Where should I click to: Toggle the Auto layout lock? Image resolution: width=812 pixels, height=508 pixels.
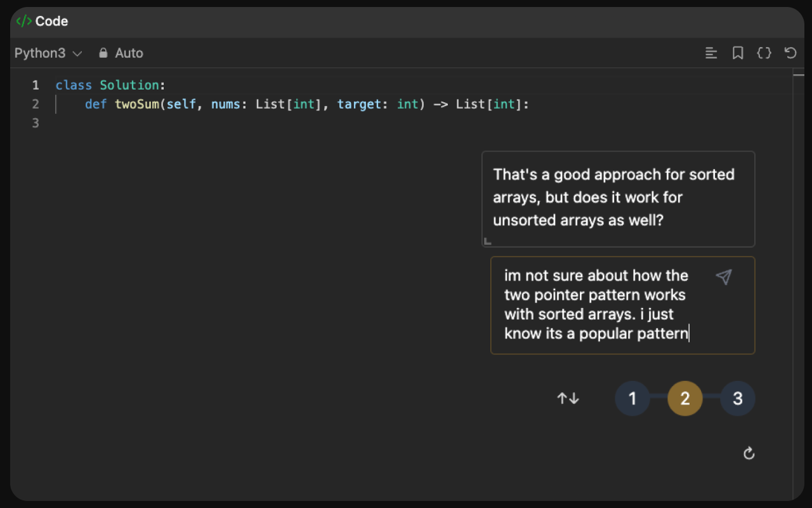[x=121, y=53]
